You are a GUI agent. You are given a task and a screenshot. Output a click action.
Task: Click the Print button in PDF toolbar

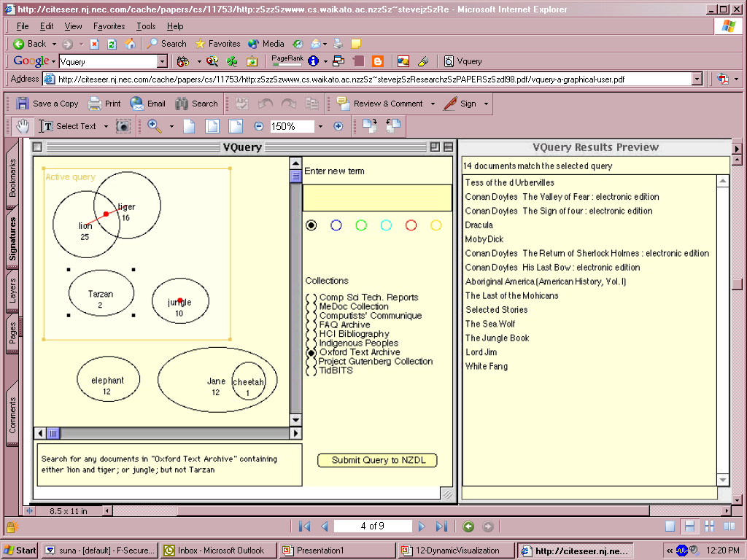tap(104, 104)
